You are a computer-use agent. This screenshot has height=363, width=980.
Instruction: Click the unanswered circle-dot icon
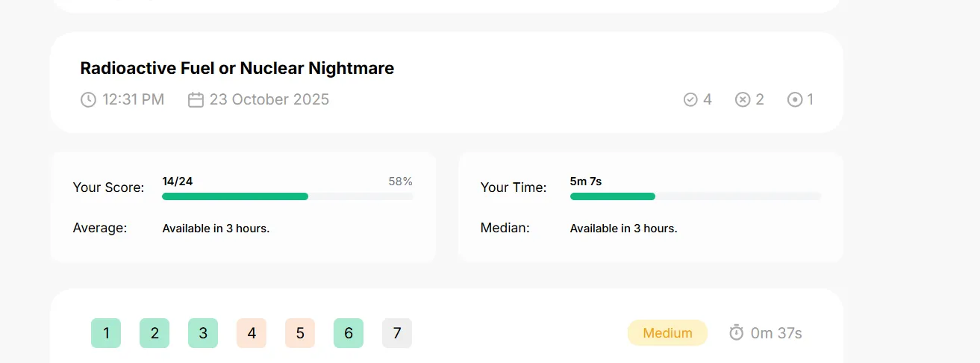coord(795,99)
